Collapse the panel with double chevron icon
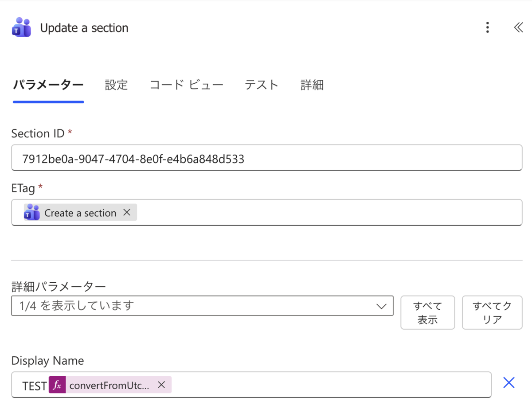 click(518, 27)
